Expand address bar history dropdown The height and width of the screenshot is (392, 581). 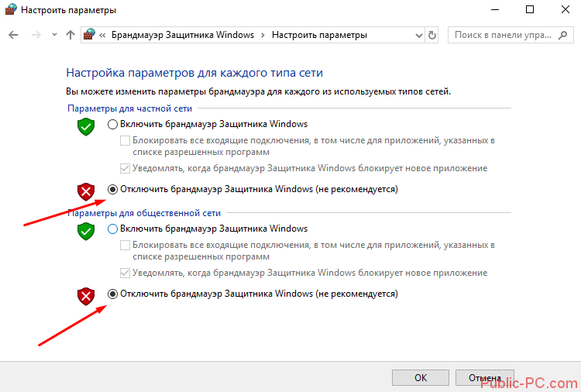pyautogui.click(x=418, y=36)
